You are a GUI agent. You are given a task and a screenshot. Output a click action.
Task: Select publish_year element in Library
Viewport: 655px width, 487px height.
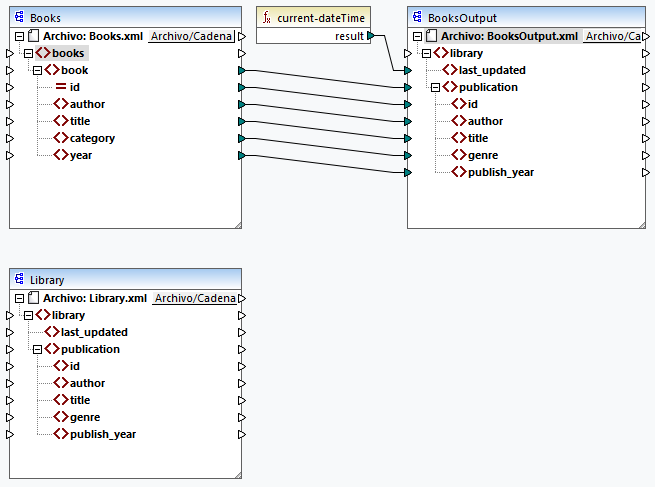(x=102, y=434)
